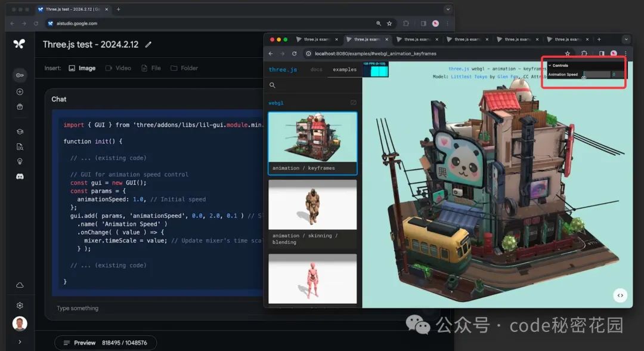The height and width of the screenshot is (351, 644).
Task: Select the Three.js test browser tab
Action: click(73, 9)
